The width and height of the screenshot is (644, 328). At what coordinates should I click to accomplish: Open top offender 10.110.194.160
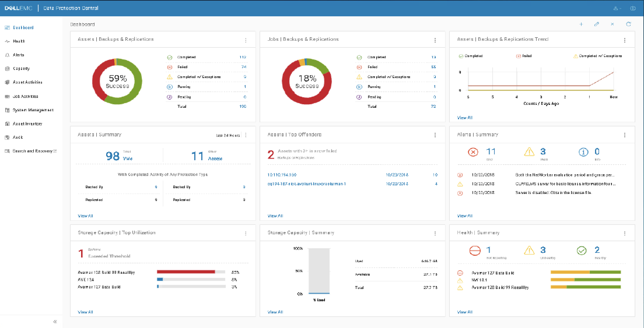click(x=282, y=175)
